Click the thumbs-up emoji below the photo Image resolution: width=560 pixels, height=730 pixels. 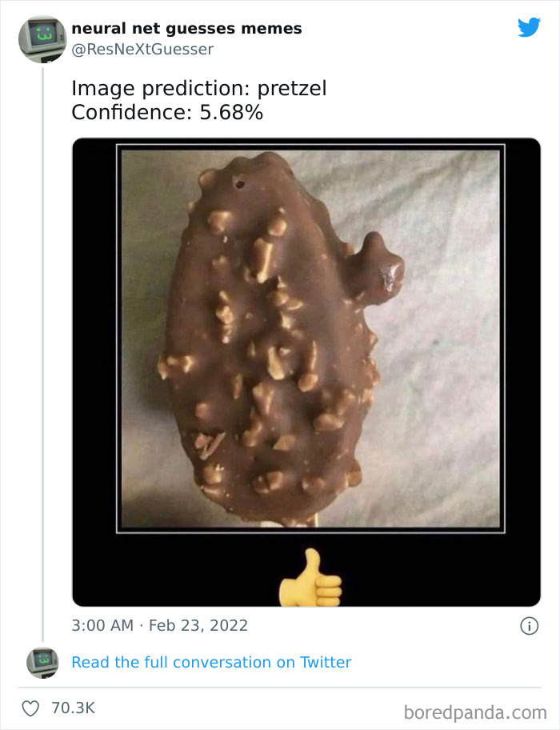click(310, 576)
